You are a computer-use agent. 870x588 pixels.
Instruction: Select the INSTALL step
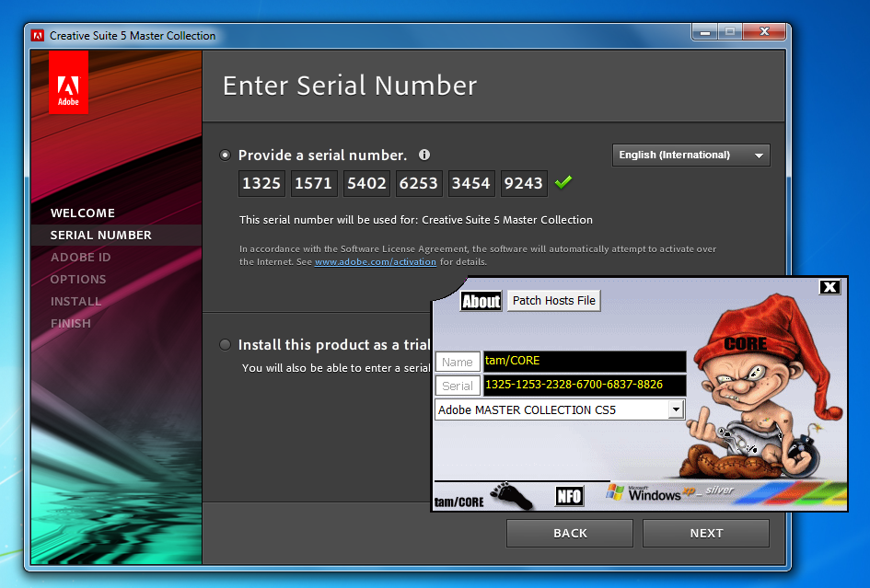tap(76, 302)
